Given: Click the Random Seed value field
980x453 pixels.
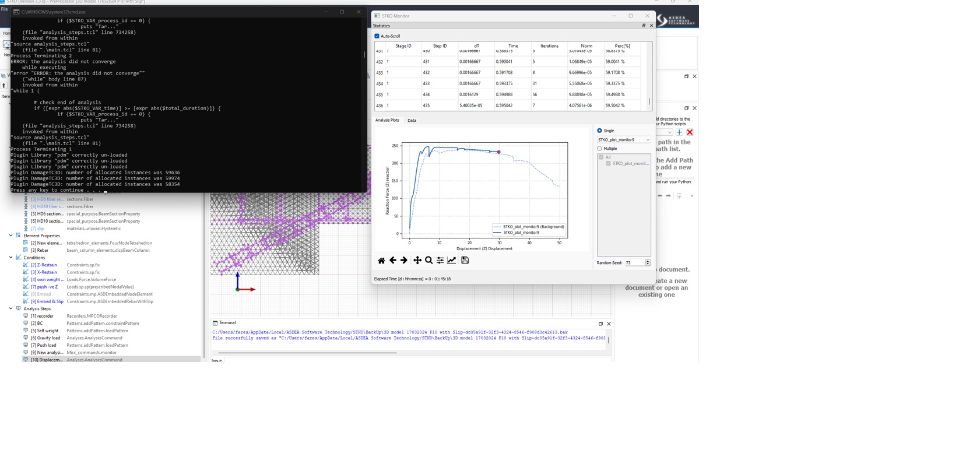Looking at the screenshot, I should [634, 263].
